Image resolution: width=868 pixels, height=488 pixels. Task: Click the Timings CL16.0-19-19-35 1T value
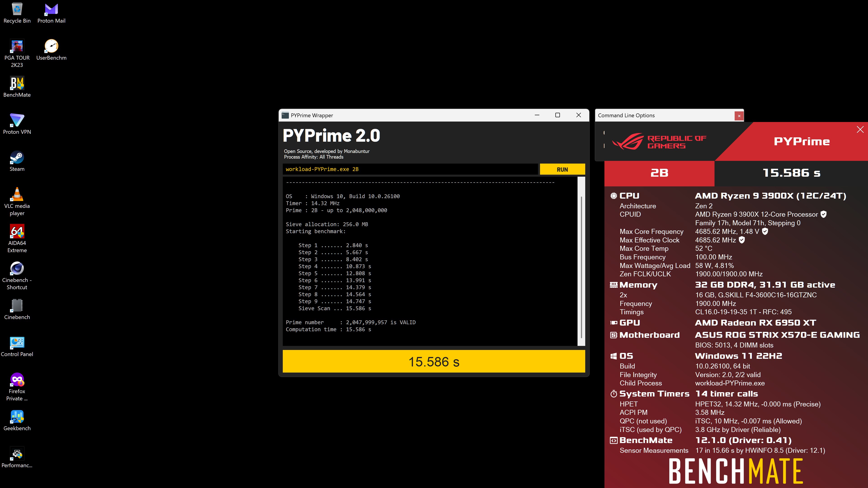[x=743, y=312]
